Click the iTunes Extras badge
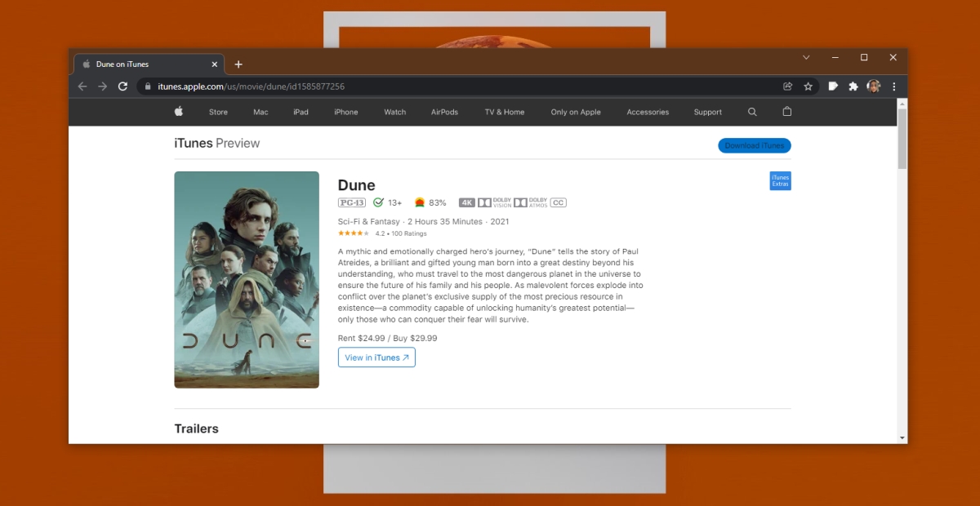The height and width of the screenshot is (506, 980). pyautogui.click(x=781, y=180)
